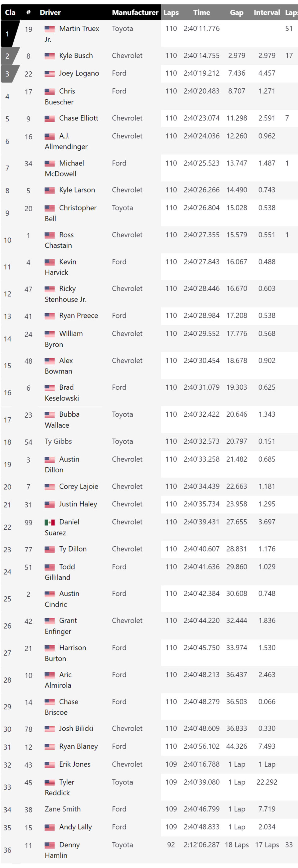Click the flag beside Denny Hamlin

[x=50, y=845]
